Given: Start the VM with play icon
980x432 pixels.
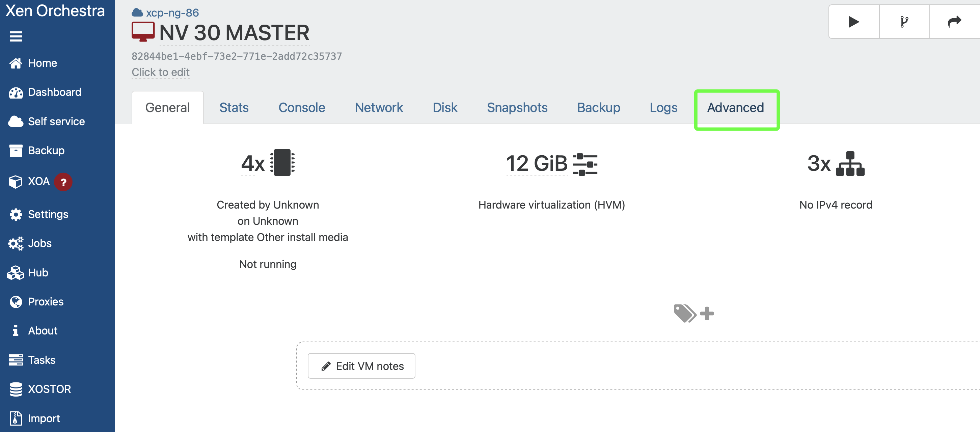Looking at the screenshot, I should click(853, 22).
